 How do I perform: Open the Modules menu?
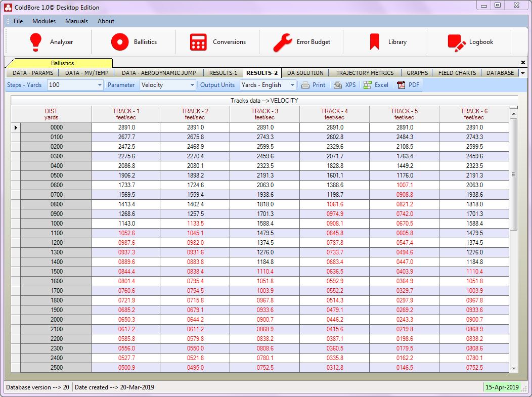44,21
